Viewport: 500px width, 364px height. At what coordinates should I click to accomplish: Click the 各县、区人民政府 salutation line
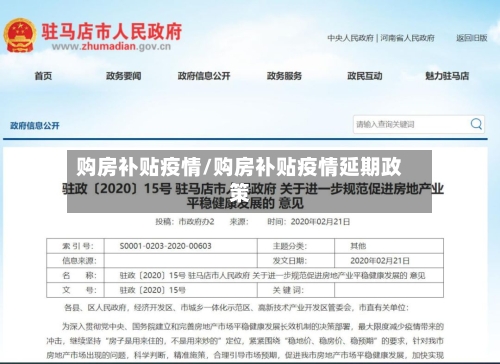pos(236,307)
